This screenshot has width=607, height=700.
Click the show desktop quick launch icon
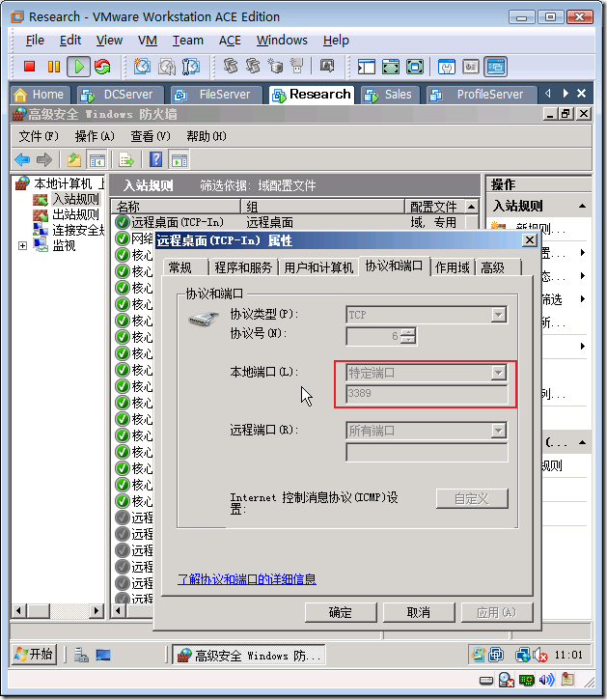coord(103,655)
